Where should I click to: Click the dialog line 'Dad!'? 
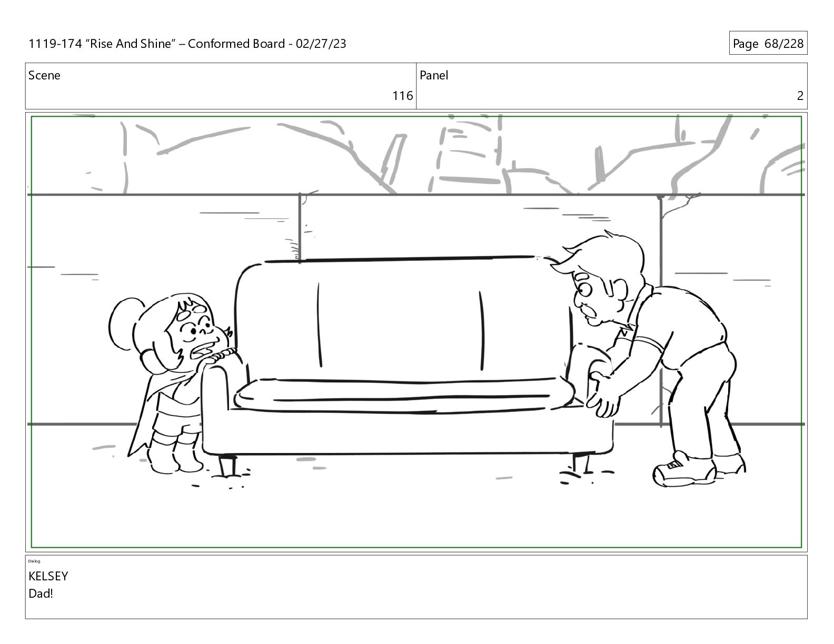[41, 594]
